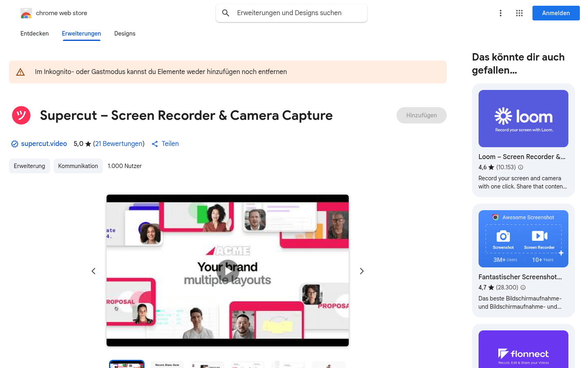Screen dimensions: 588x368
Task: Open the Loom promo image
Action: point(523,119)
